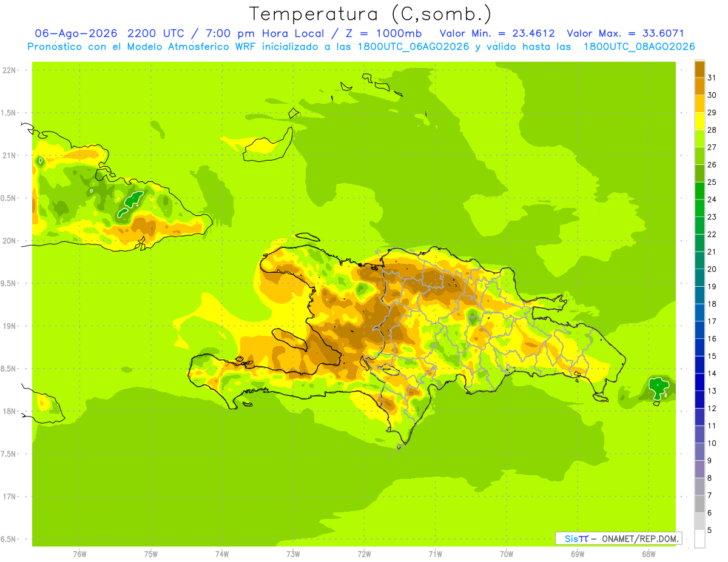The width and height of the screenshot is (728, 562).
Task: Click the 'Valor Min. = 23.4612' value
Action: point(497,33)
